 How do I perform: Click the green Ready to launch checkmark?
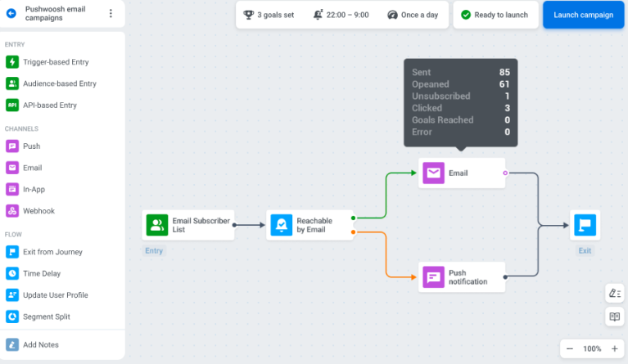466,15
